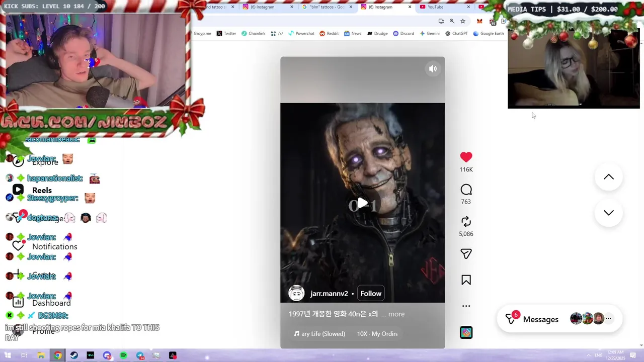Image resolution: width=644 pixels, height=362 pixels.
Task: Open the Groyp.me bookmark
Action: pos(202,34)
